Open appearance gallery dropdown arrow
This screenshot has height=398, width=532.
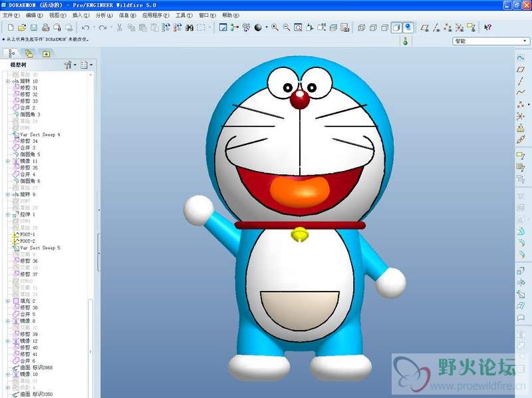pyautogui.click(x=267, y=27)
